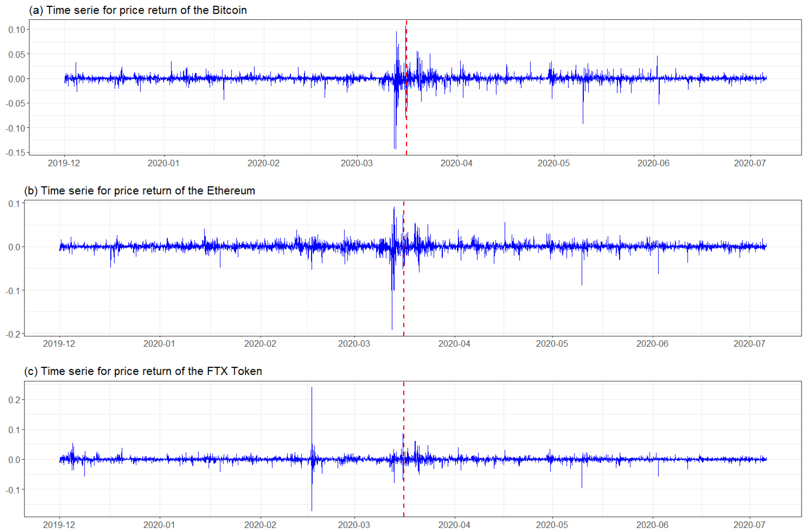Viewport: 807px width, 532px height.
Task: Click red dashed line in Bitcoin chart
Action: (x=406, y=136)
